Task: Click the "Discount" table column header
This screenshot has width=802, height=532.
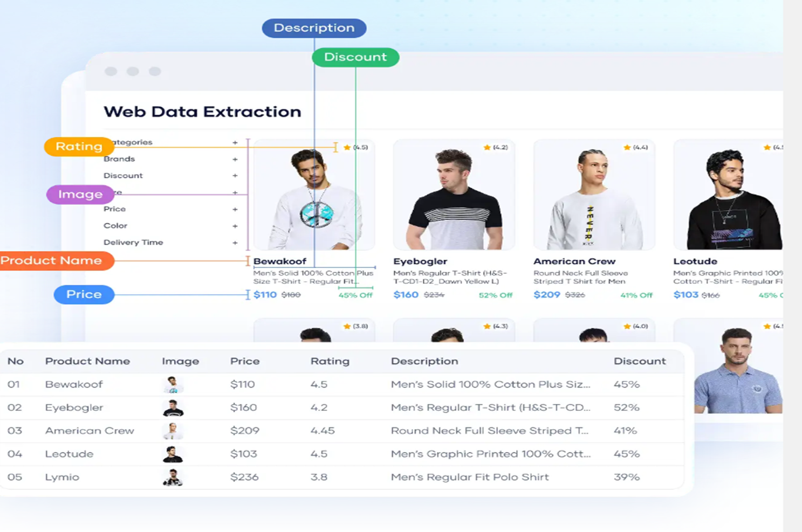Action: tap(640, 361)
